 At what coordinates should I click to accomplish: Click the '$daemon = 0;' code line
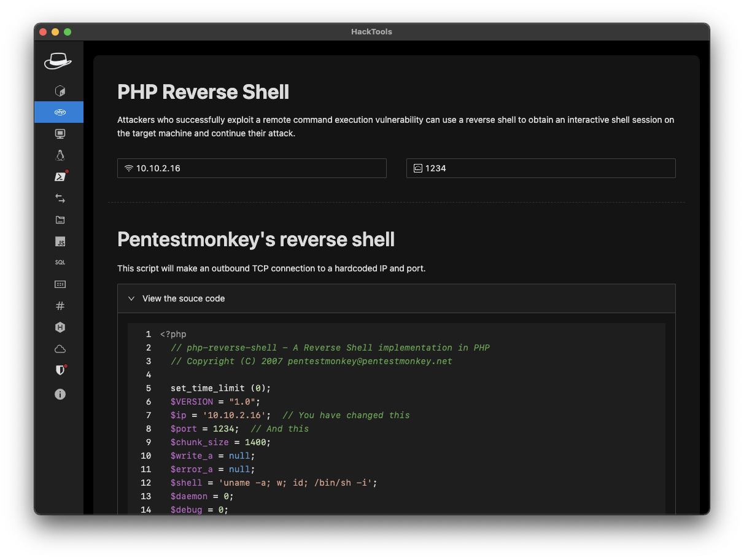(x=202, y=496)
